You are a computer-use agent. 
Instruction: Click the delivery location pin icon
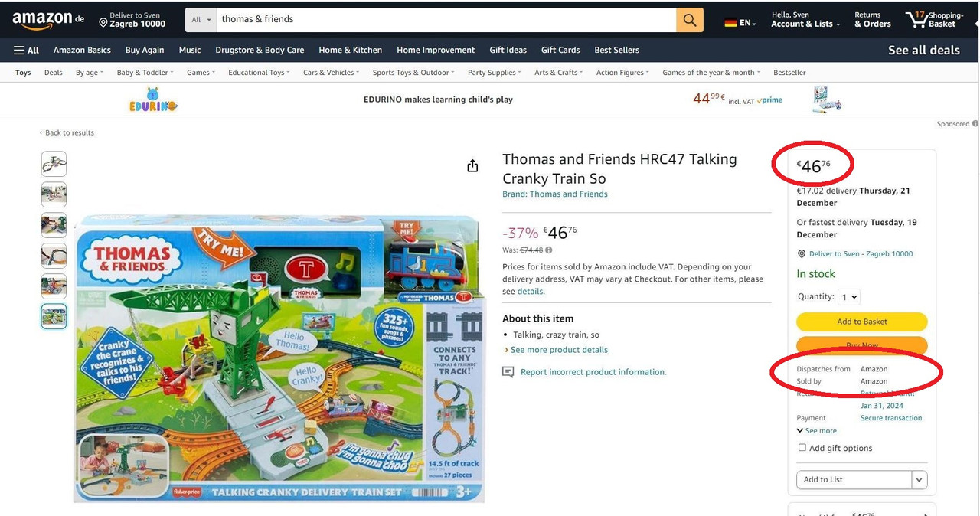pos(802,254)
